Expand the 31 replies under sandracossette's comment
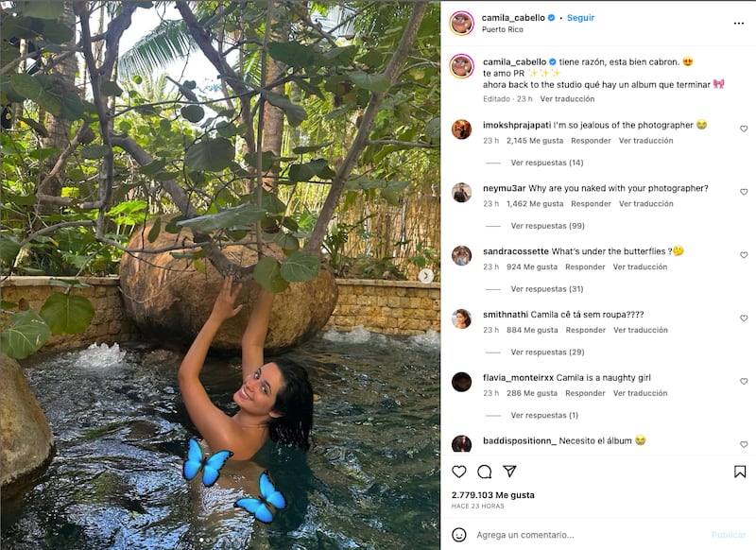This screenshot has height=550, width=756. [546, 289]
